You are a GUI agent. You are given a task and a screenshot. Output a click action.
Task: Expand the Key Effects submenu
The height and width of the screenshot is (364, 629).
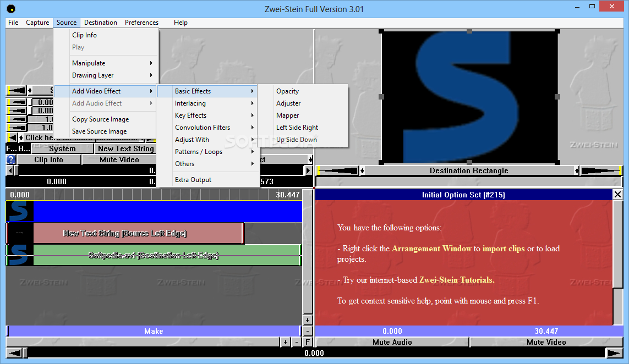click(207, 115)
